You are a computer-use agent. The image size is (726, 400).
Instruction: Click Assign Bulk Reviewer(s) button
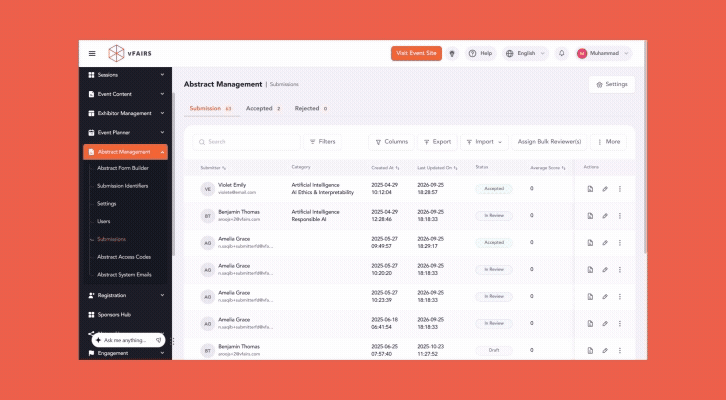pyautogui.click(x=549, y=142)
